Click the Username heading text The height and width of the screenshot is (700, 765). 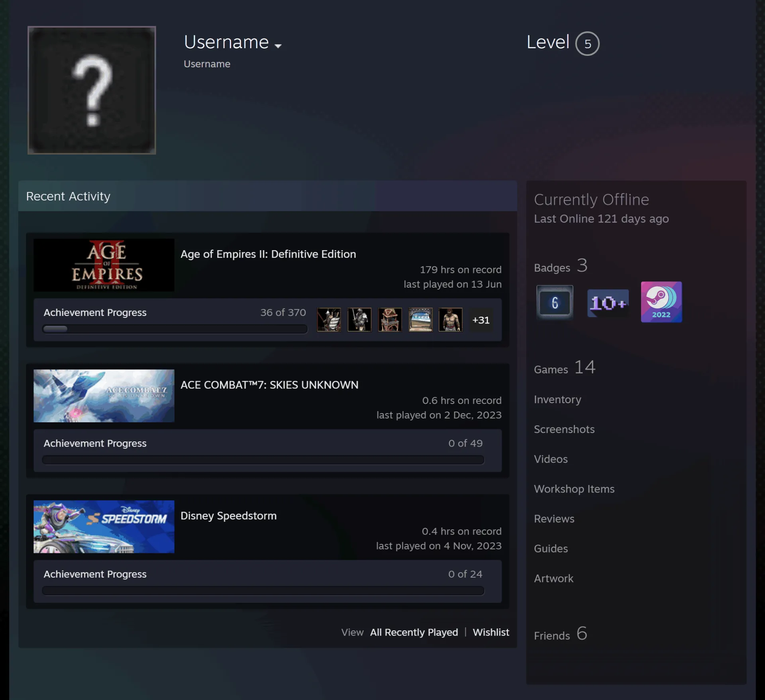pos(226,42)
